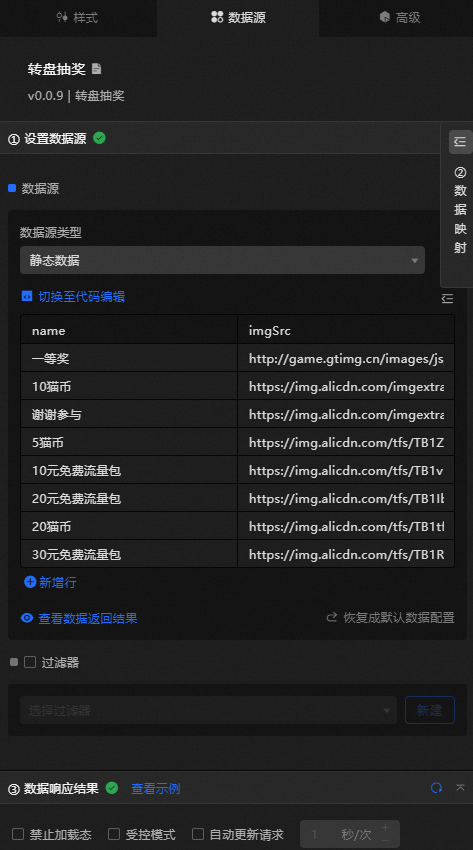Collapse the 数据响应结果 section arrow
The height and width of the screenshot is (850, 473).
460,787
